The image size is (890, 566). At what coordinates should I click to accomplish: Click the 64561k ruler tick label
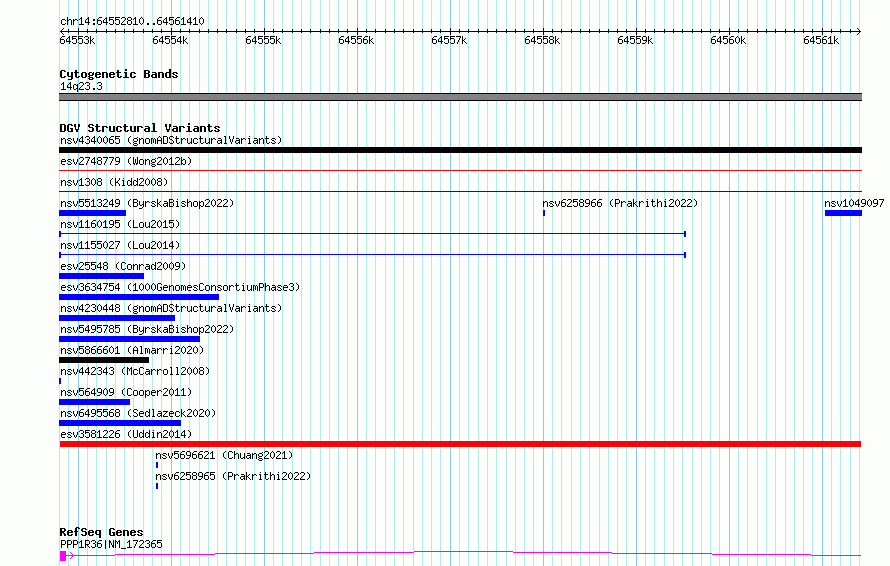(x=821, y=41)
